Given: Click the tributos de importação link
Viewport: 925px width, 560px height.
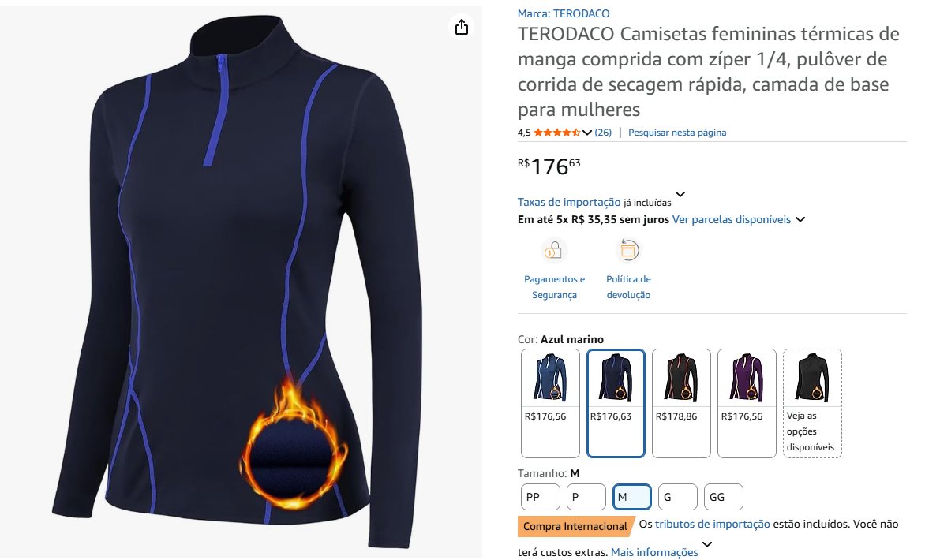Looking at the screenshot, I should [x=712, y=524].
